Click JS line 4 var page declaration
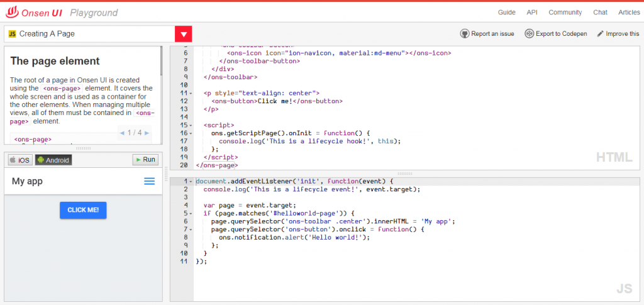 (250, 205)
